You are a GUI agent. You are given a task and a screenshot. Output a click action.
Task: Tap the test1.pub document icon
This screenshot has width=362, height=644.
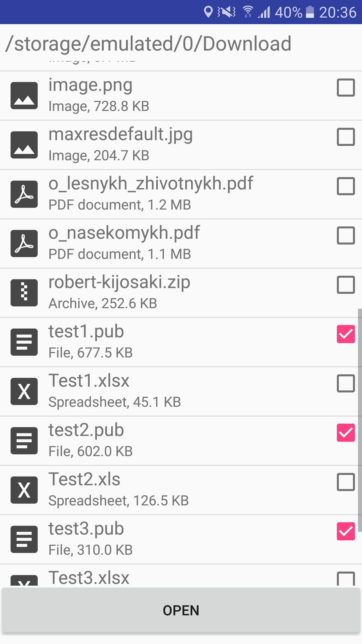tap(24, 342)
